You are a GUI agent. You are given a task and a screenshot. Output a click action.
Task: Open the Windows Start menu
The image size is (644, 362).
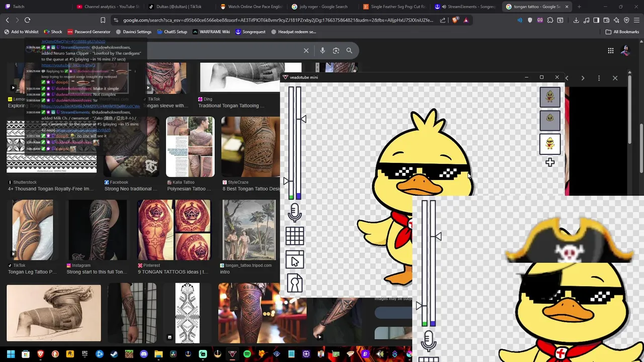pyautogui.click(x=11, y=354)
